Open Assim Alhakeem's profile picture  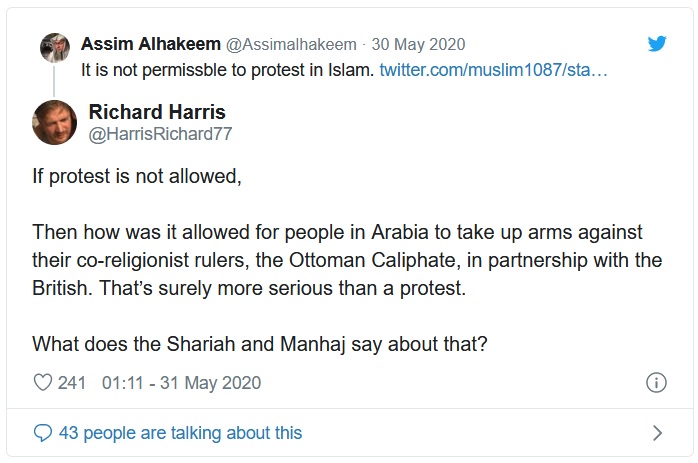tap(54, 46)
